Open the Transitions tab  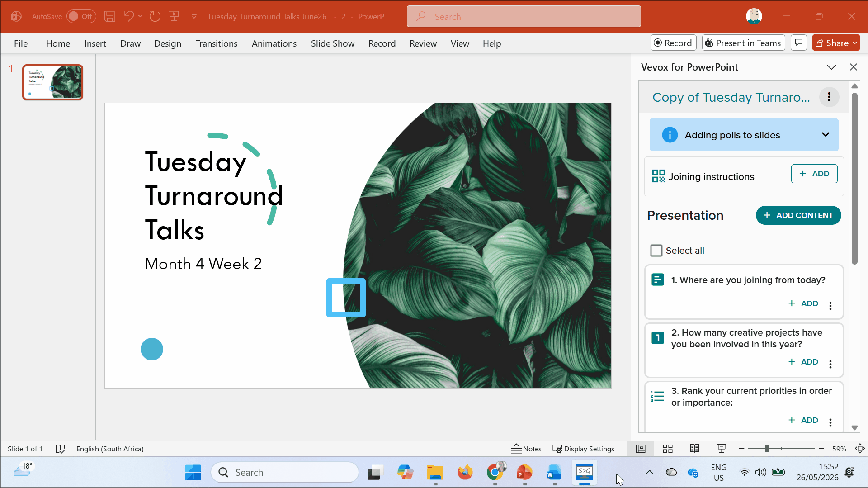click(216, 43)
